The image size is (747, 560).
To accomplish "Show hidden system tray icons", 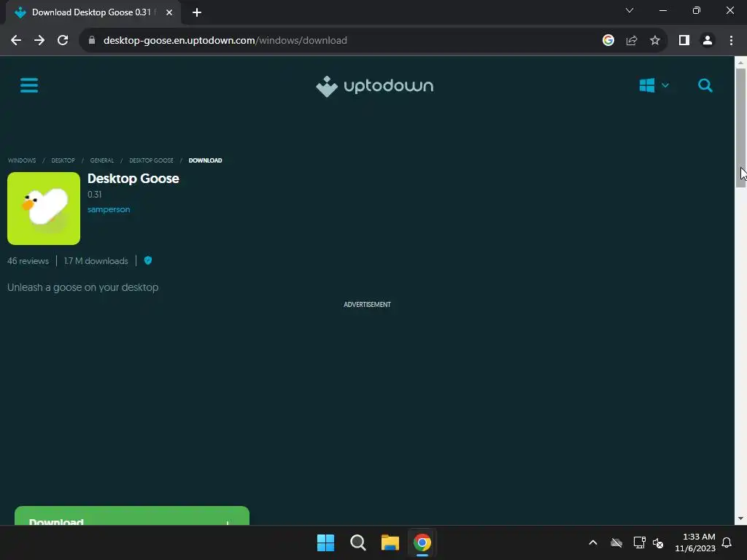I will coord(593,542).
